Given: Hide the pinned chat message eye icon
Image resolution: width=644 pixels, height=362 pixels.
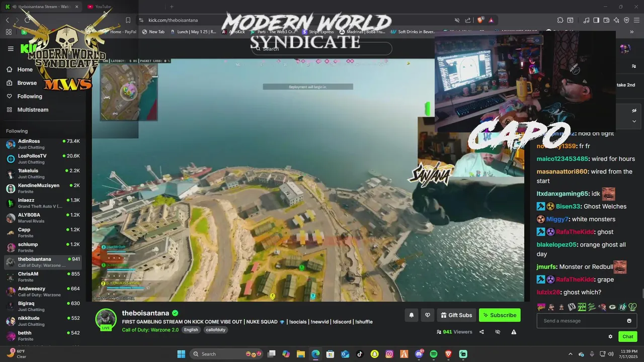Looking at the screenshot, I should [x=634, y=111].
